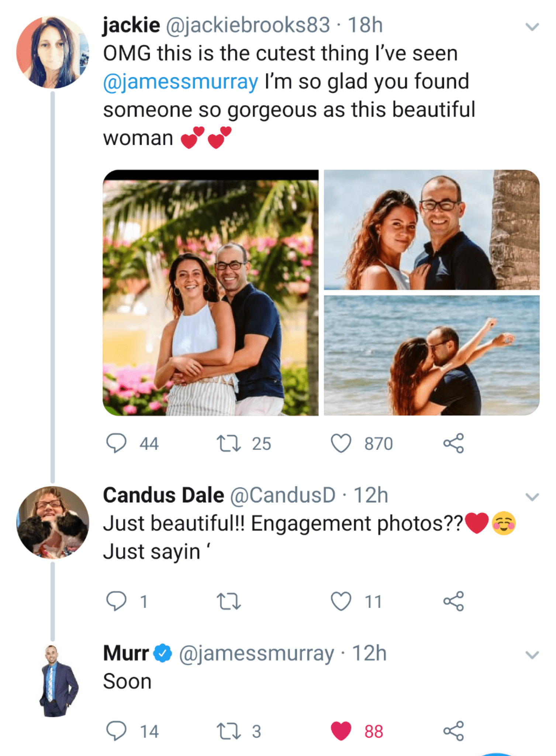View the bottom-right beach kiss photo

[x=432, y=355]
